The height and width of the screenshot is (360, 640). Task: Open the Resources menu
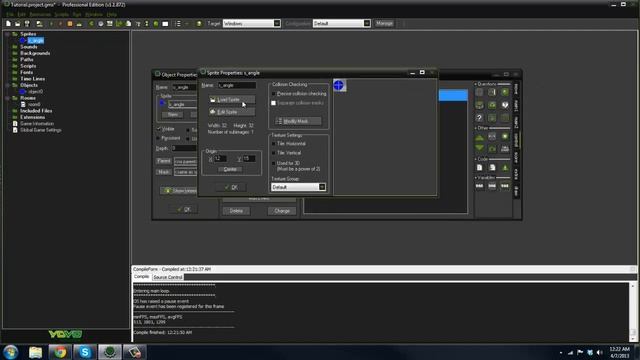click(40, 14)
